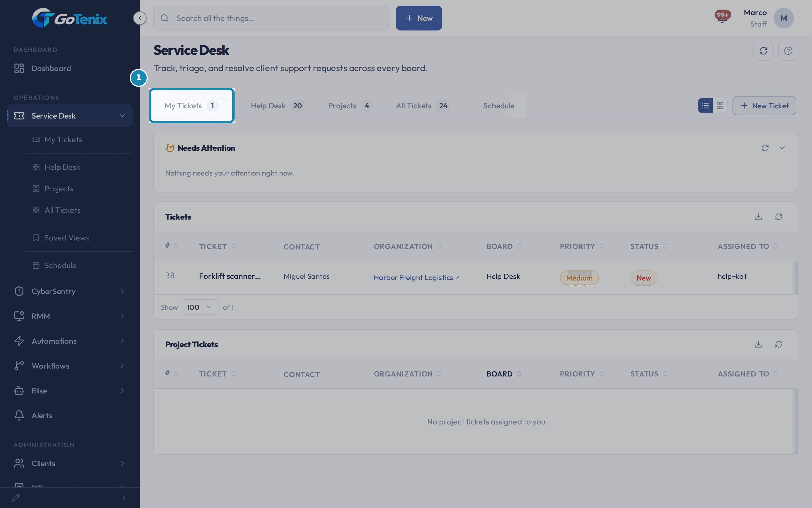
Task: Collapse panel with bottom sidebar chevron
Action: (x=124, y=498)
